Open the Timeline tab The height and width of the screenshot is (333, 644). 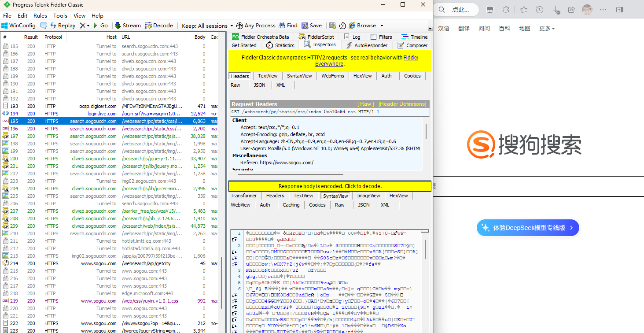click(x=415, y=37)
